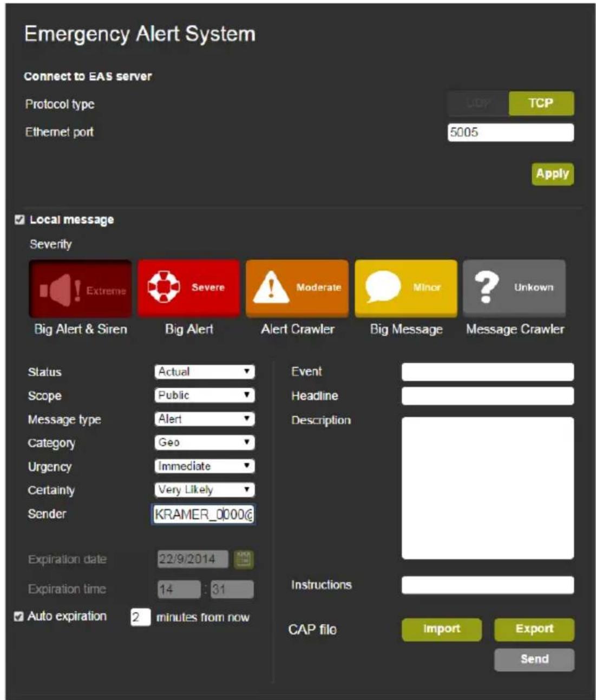Click the auto expiration minutes field
Viewport: 596px width, 700px height.
coord(140,617)
